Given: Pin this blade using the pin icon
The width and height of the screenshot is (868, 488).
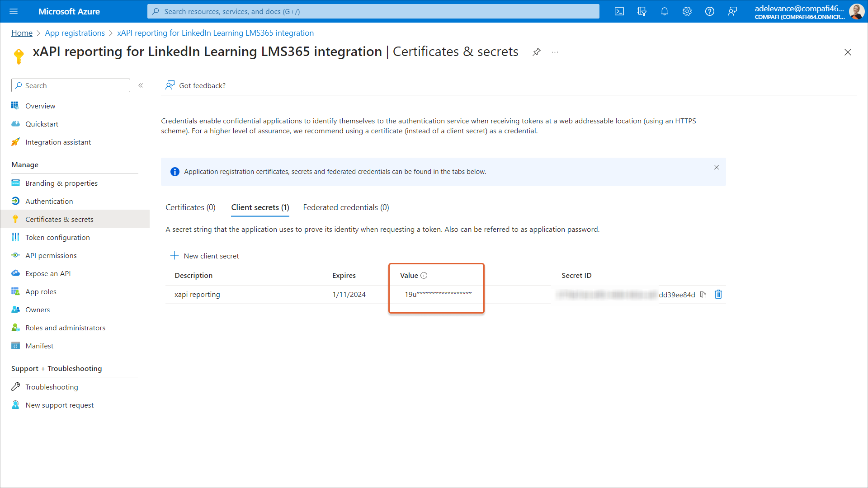Looking at the screenshot, I should (x=537, y=52).
